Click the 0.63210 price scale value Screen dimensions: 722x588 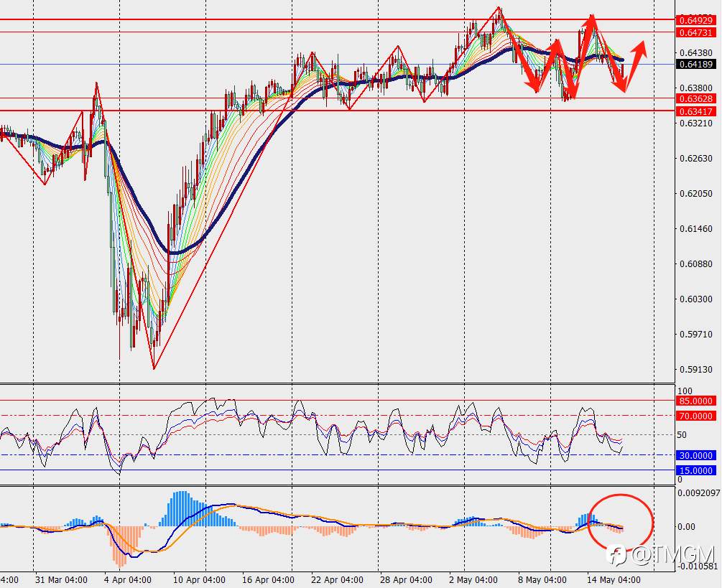(x=695, y=123)
